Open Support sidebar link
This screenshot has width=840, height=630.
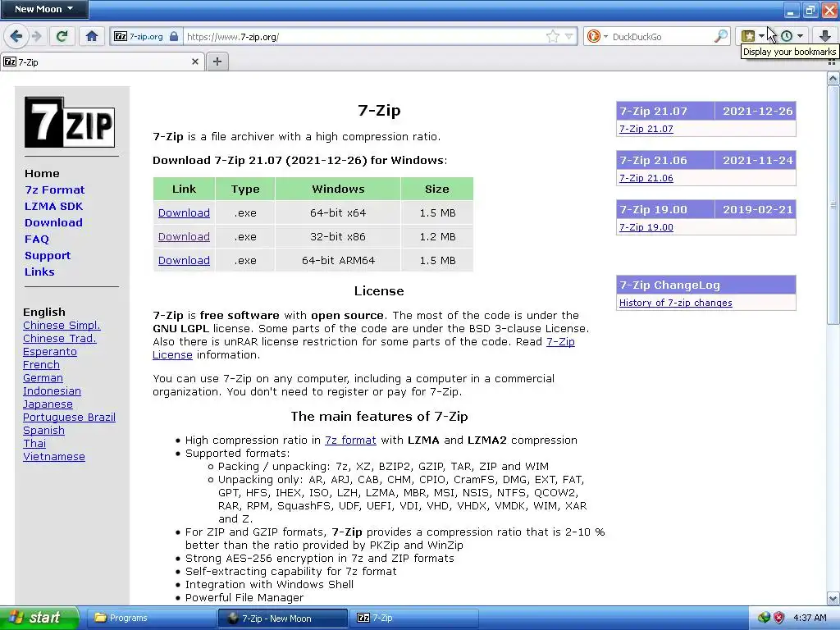48,256
